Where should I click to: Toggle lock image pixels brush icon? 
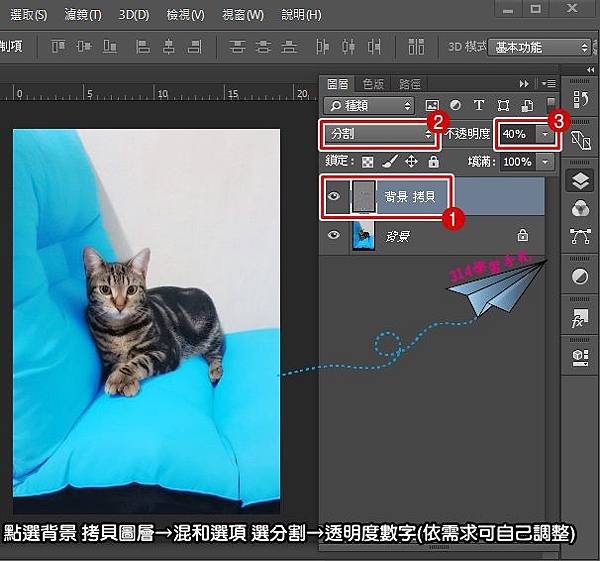pyautogui.click(x=390, y=161)
